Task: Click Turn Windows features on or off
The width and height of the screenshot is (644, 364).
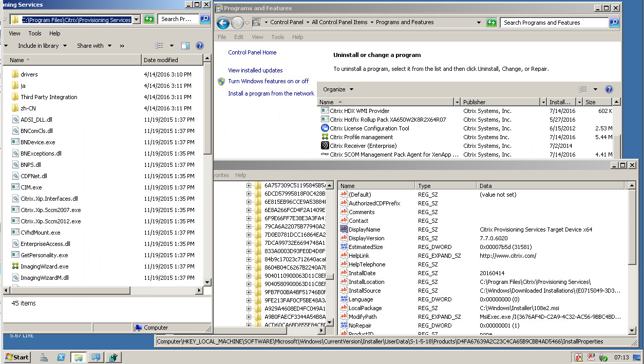Action: click(268, 81)
